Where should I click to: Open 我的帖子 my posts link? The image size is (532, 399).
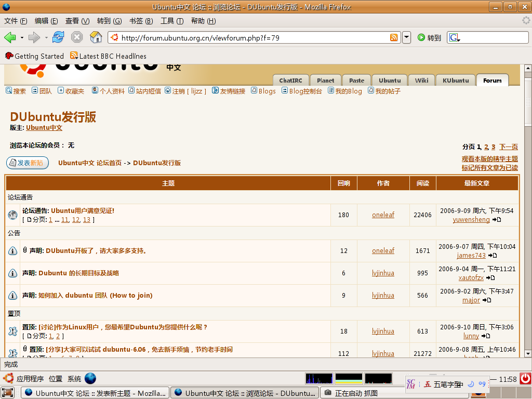click(384, 91)
